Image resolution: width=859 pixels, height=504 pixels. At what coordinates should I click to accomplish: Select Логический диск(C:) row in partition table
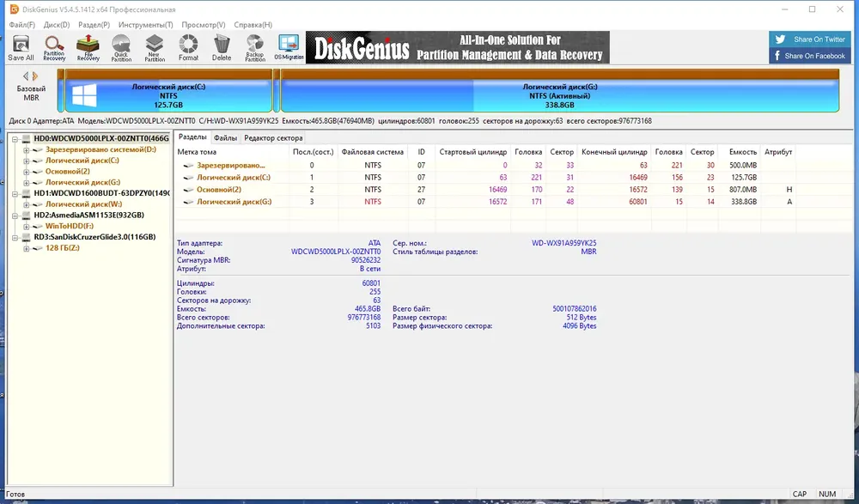point(486,178)
